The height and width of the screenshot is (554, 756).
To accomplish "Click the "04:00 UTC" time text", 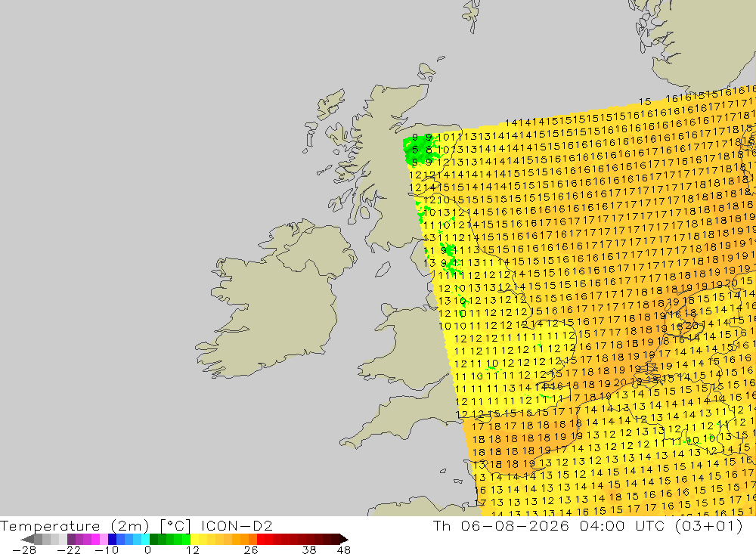I will (621, 525).
